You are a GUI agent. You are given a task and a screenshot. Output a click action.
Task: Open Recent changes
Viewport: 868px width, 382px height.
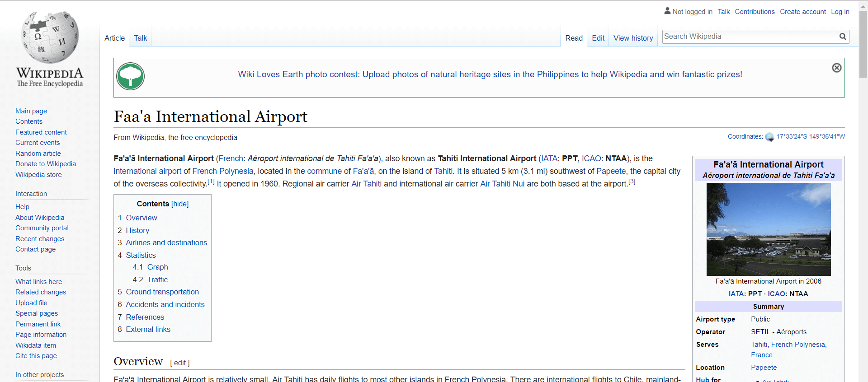40,239
